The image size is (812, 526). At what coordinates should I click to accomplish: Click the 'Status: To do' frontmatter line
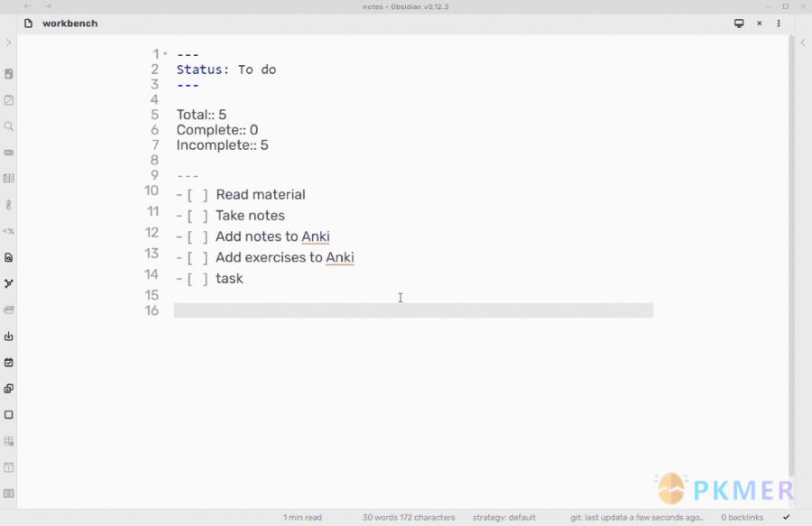coord(226,69)
